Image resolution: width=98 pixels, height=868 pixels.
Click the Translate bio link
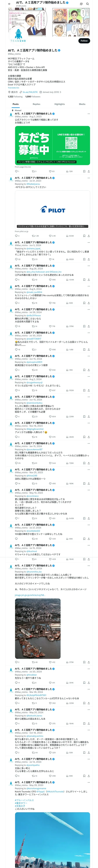pos(14,88)
